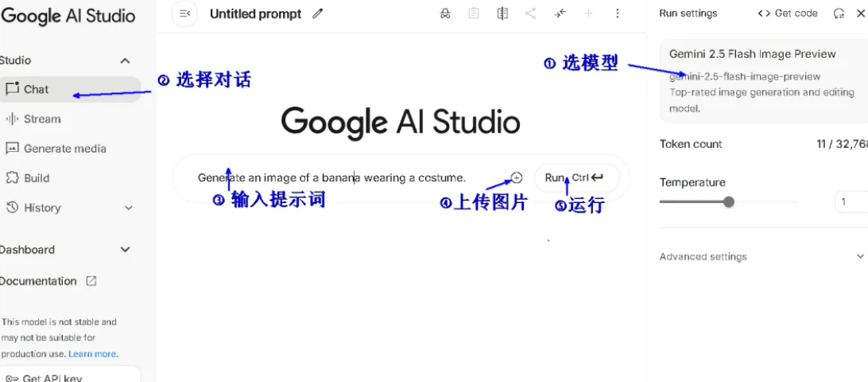Click the Learn more link

point(92,354)
